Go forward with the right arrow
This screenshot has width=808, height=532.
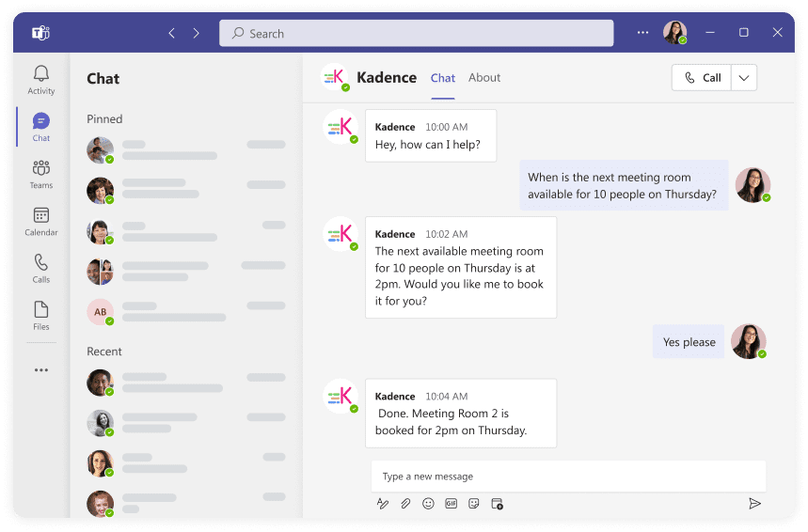coord(197,34)
